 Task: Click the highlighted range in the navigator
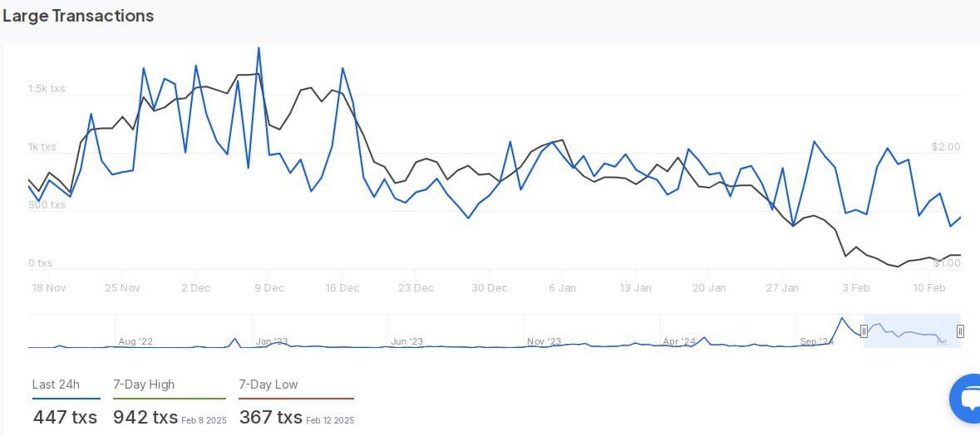coord(912,331)
